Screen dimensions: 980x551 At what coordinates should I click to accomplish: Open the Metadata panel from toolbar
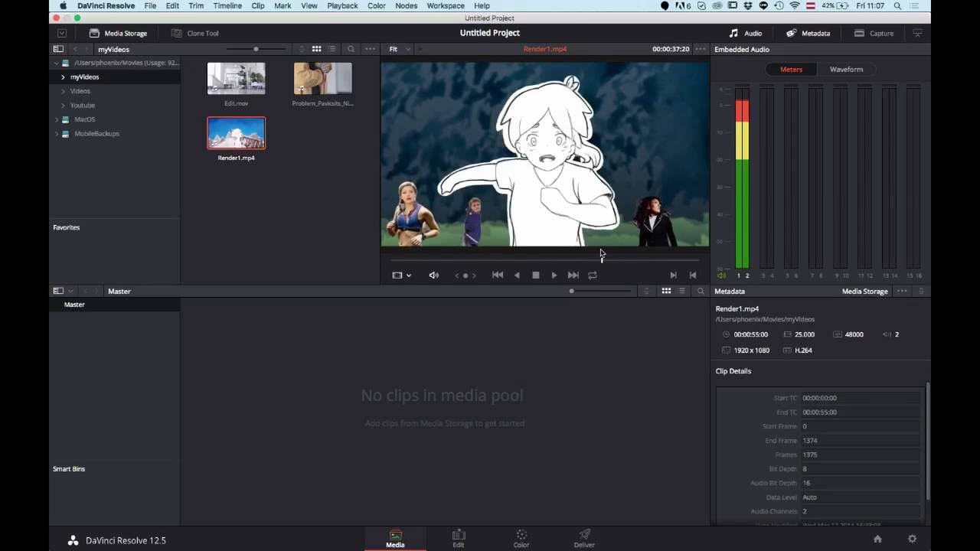(808, 33)
